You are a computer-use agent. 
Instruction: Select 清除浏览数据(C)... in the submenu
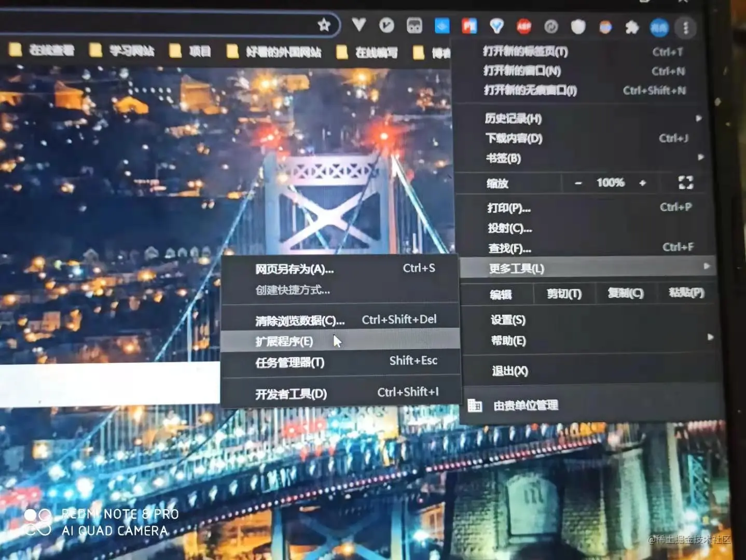340,320
